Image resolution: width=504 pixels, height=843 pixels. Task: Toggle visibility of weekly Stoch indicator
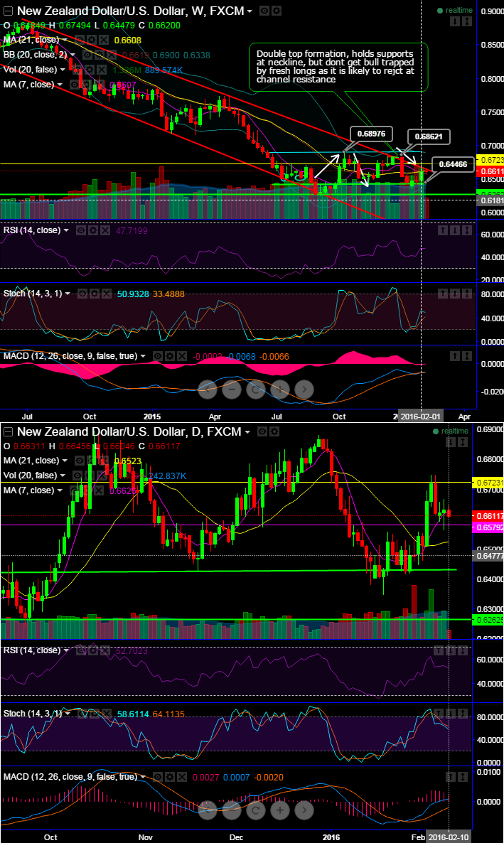coord(82,294)
